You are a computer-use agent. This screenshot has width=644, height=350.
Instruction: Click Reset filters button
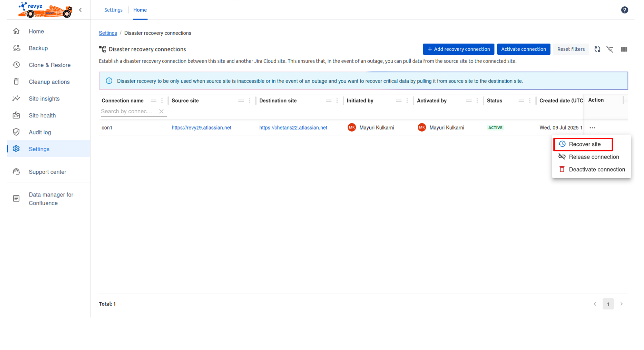coord(571,49)
